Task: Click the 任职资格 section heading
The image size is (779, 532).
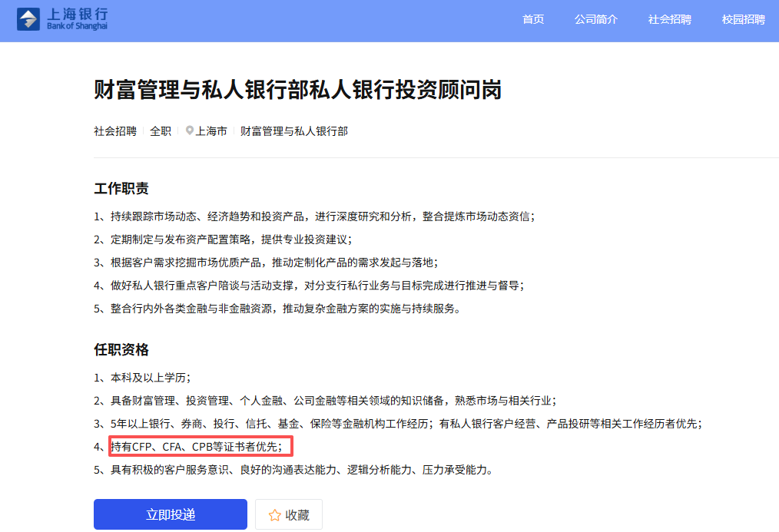Action: tap(121, 350)
